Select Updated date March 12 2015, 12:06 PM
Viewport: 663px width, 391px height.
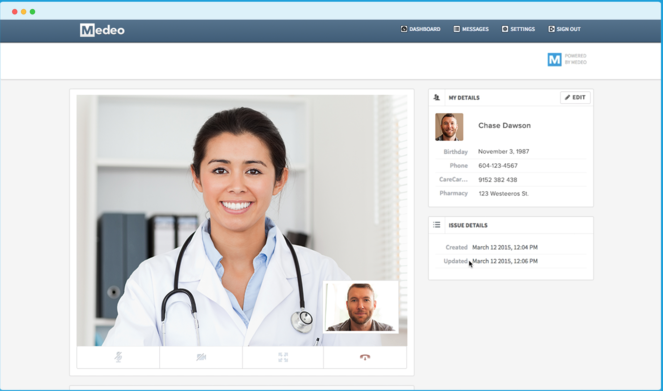click(505, 261)
